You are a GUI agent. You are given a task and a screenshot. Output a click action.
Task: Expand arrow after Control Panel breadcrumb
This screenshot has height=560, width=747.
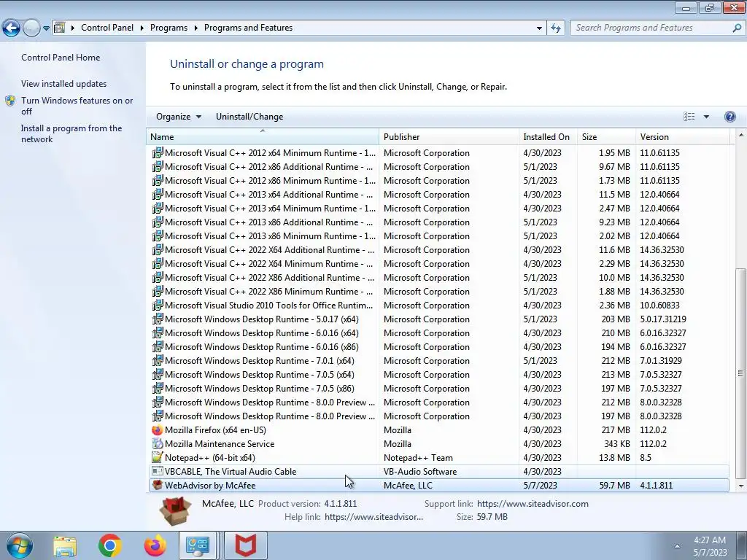(x=142, y=28)
